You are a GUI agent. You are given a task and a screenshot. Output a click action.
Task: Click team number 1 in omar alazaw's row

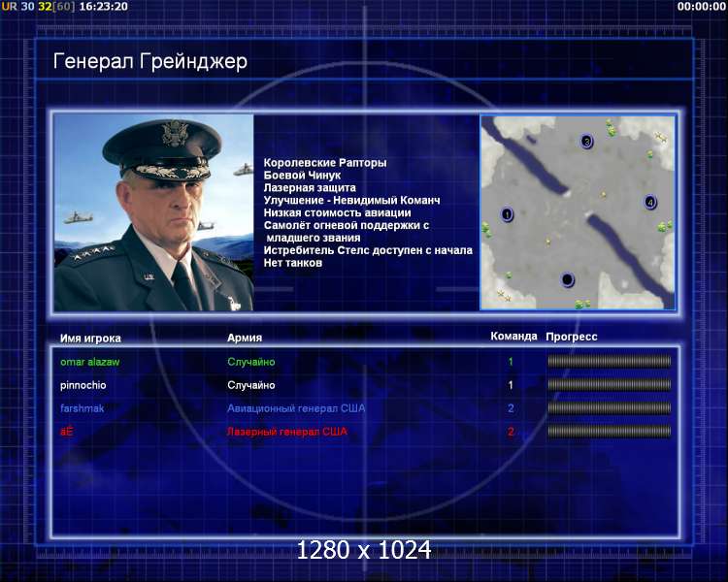(511, 362)
